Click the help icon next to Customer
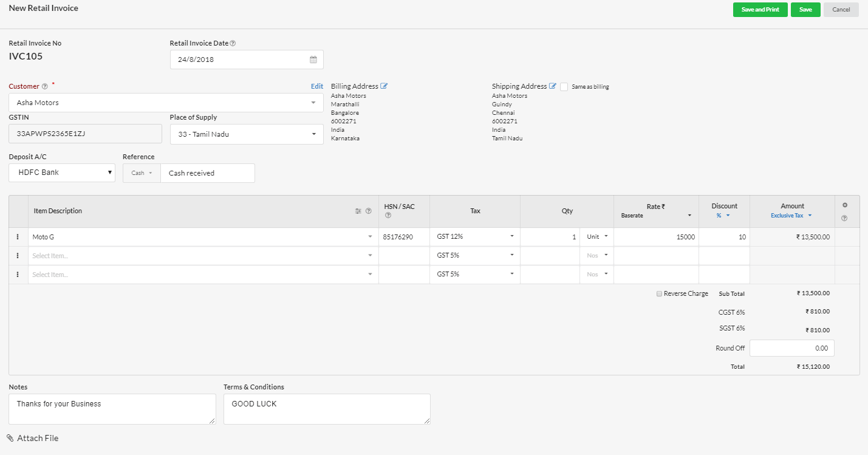 click(45, 87)
